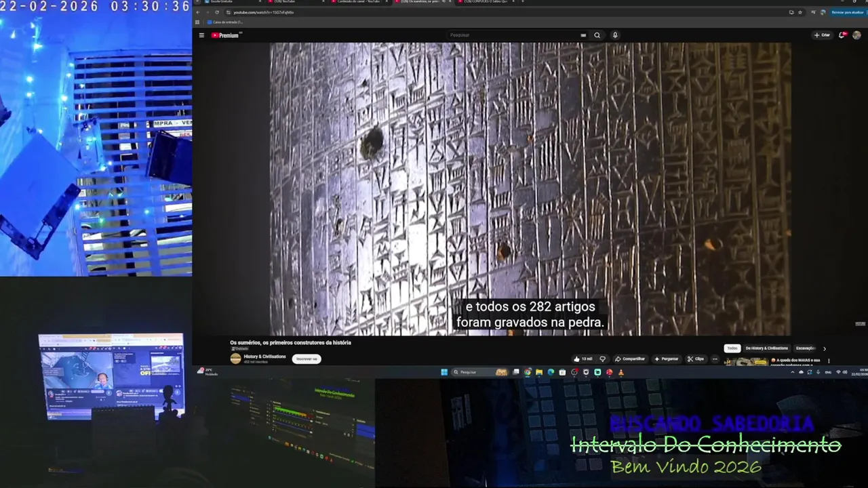Open the on-screen keyboard icon in search box
Screen dimensions: 868x488
point(583,35)
